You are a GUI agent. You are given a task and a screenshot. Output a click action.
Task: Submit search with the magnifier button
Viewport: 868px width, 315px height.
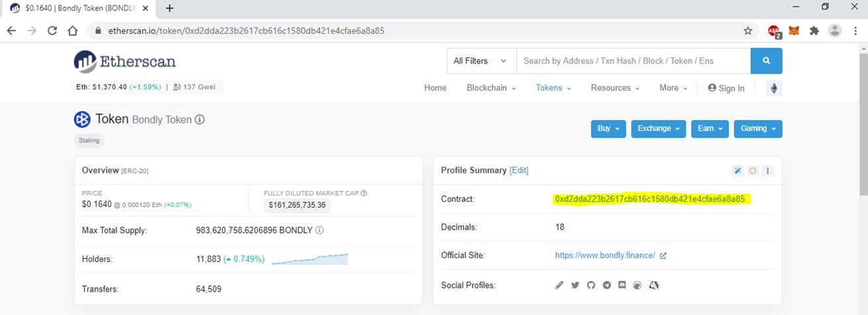click(766, 61)
